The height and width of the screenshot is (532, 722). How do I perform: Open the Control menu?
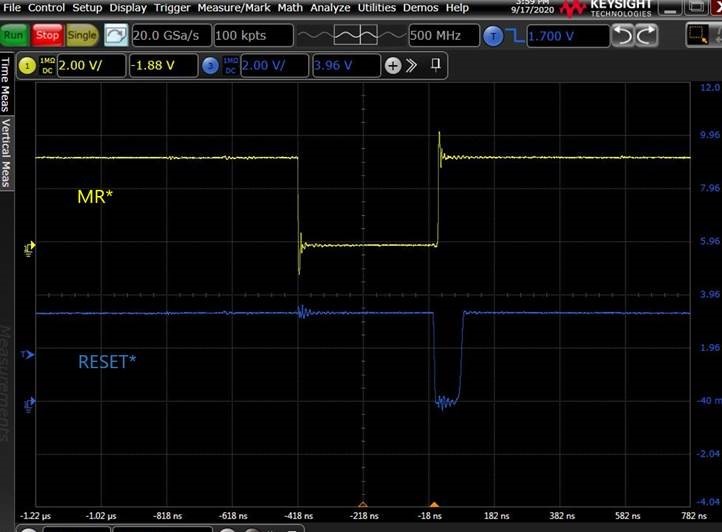pos(46,8)
